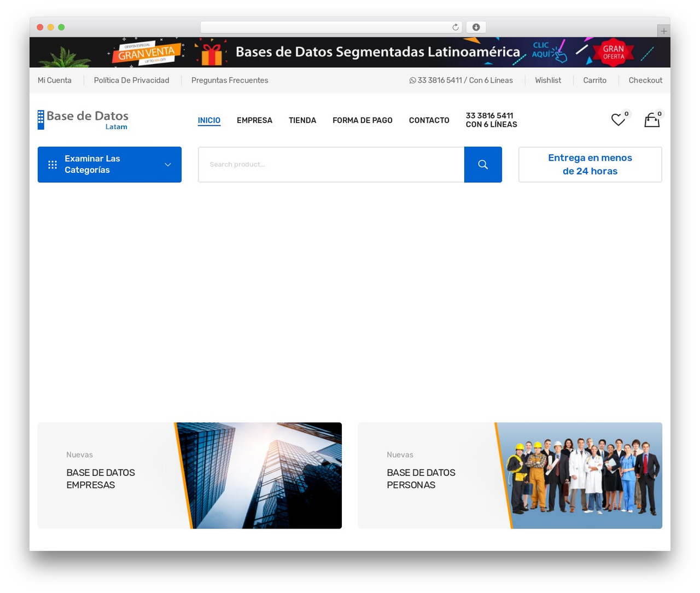
Task: Go to Checkout link
Action: coord(645,80)
